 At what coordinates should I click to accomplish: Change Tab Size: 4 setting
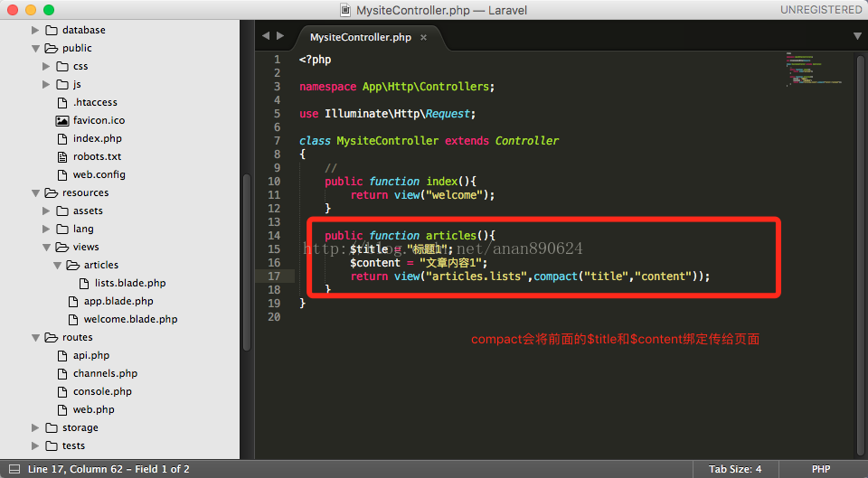coord(735,469)
